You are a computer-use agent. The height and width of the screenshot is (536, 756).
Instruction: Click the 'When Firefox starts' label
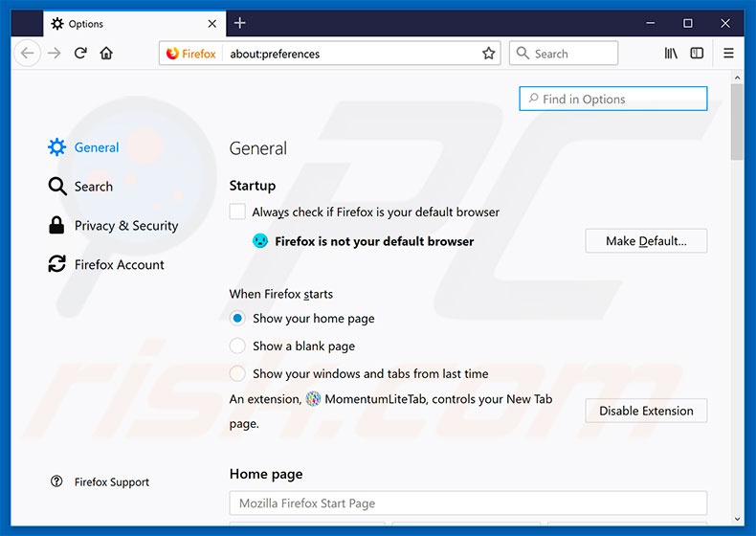(281, 294)
